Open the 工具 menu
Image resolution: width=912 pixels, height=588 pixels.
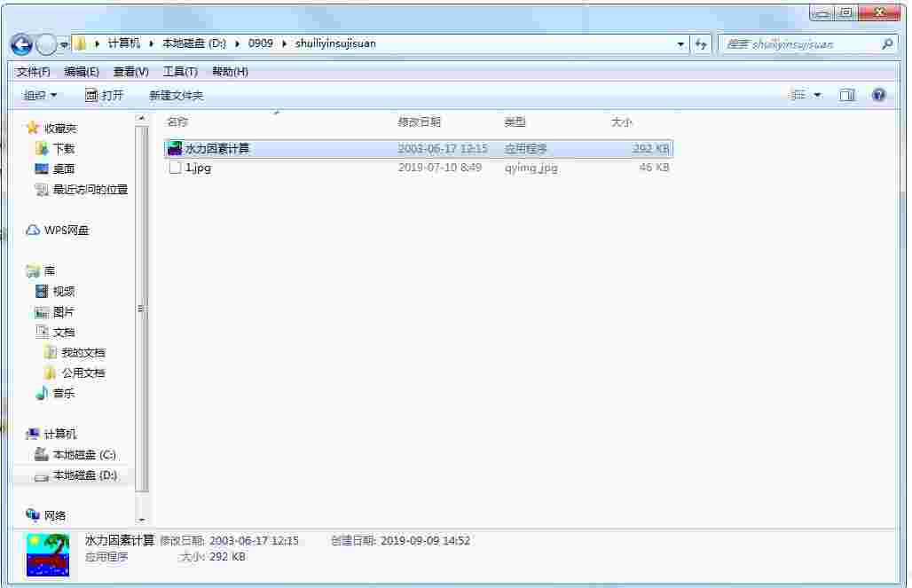179,72
